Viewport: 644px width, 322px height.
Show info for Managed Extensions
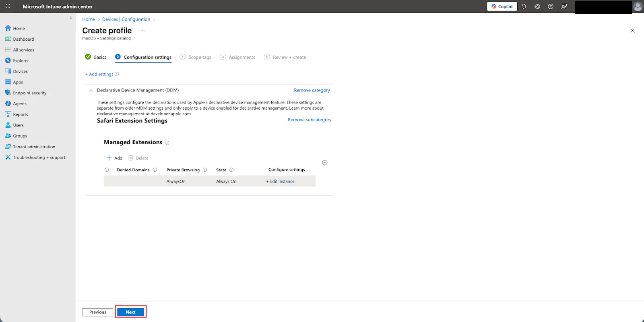pos(167,143)
